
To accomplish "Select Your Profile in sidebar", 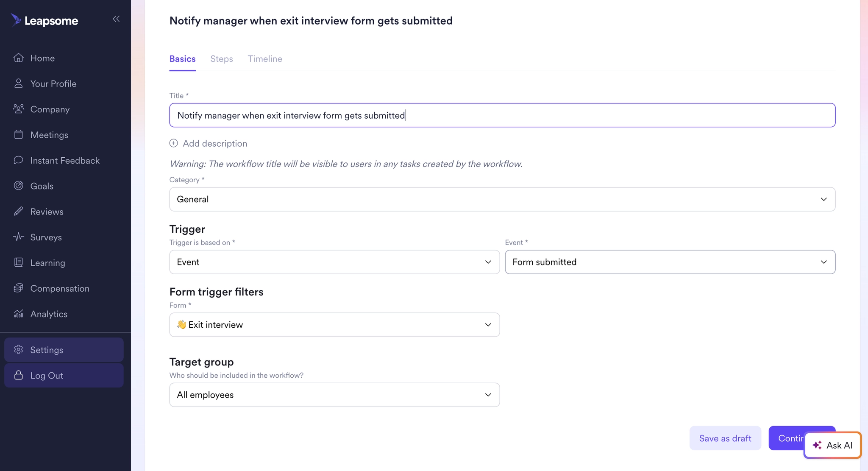I will pos(53,84).
